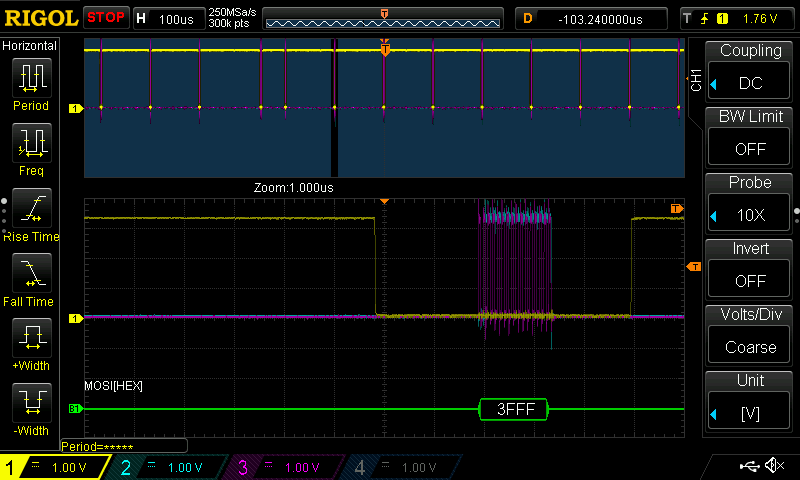Select the Freq measurement icon
Screen dimensions: 800x480
click(x=32, y=142)
